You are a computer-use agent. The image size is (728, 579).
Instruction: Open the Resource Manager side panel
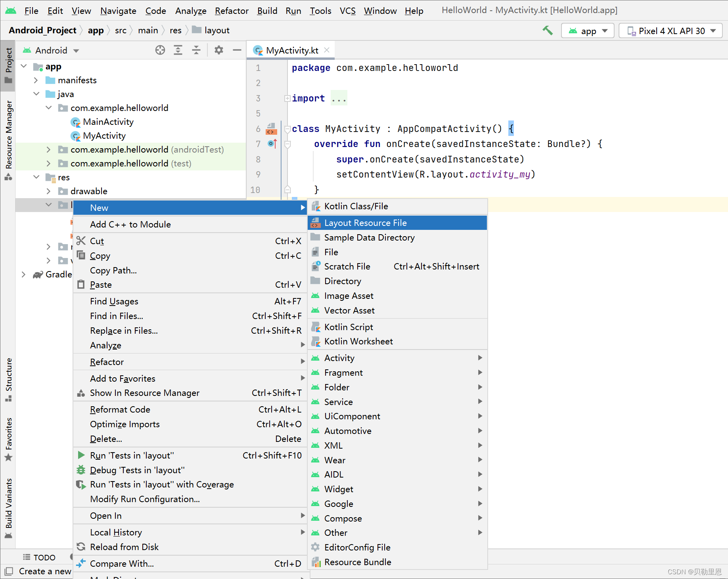(x=8, y=140)
